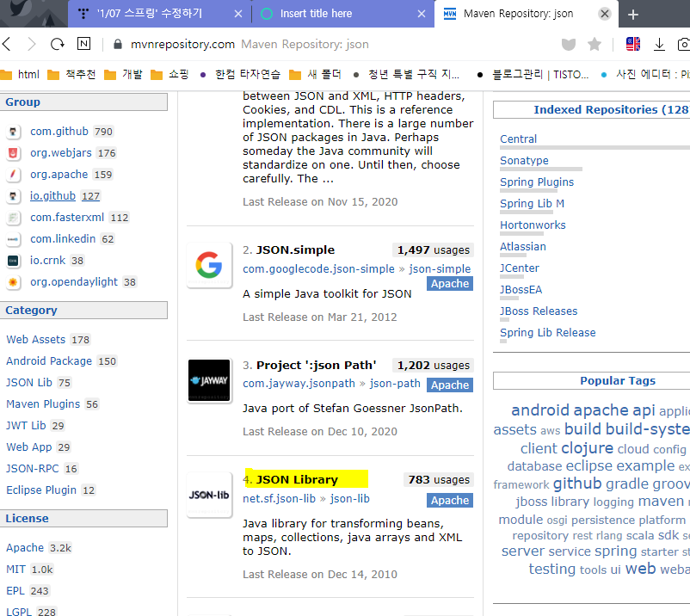The image size is (690, 616).
Task: Open the Spring Plugins repository link
Action: [537, 182]
